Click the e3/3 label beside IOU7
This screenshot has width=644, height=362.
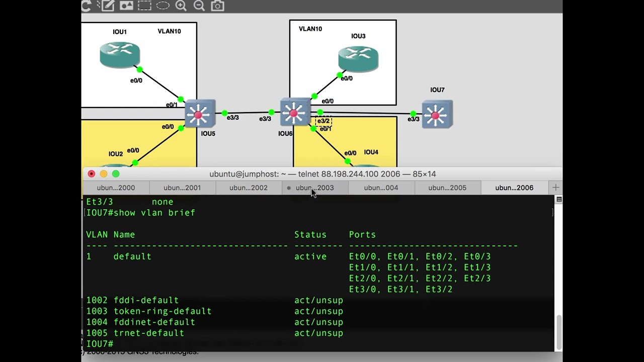[413, 119]
